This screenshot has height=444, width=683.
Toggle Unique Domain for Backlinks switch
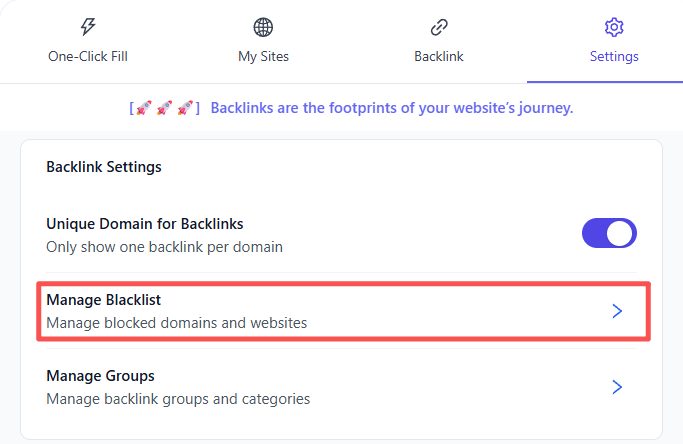click(609, 233)
